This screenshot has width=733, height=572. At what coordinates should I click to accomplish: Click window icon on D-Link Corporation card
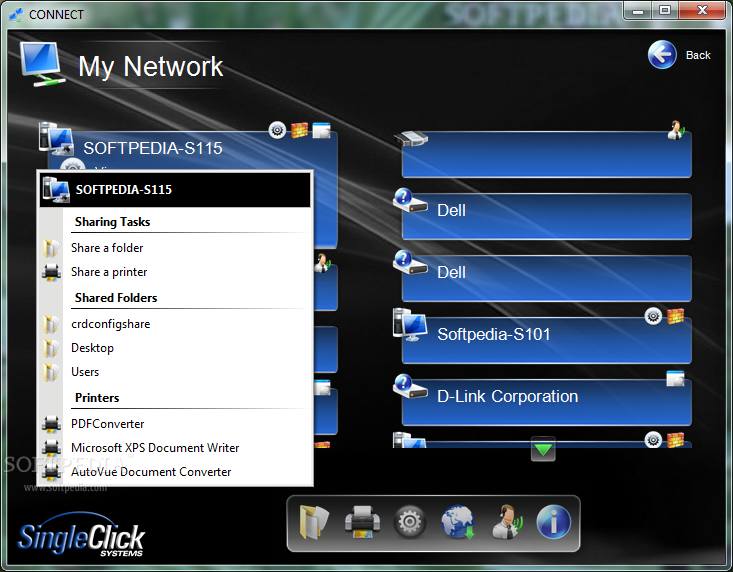[676, 379]
